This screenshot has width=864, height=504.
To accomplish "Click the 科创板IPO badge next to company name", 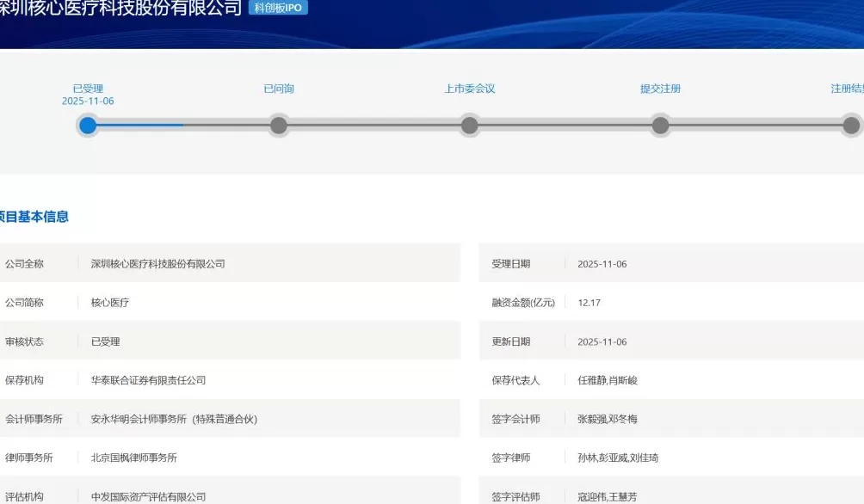I will click(275, 7).
